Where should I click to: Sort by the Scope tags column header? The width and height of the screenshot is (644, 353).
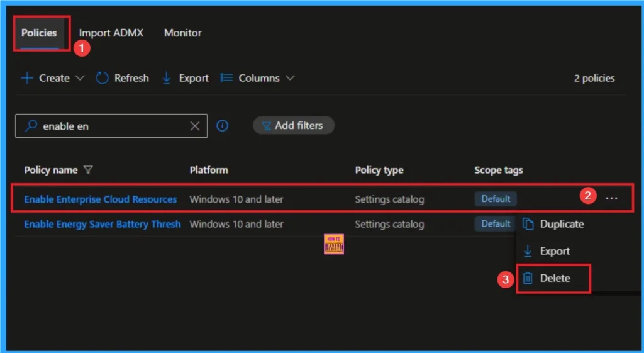[x=499, y=170]
